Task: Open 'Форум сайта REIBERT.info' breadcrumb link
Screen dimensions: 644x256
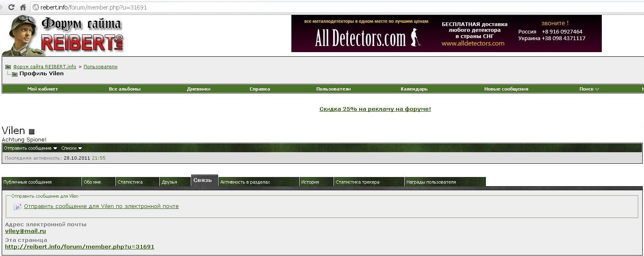Action: (x=45, y=67)
